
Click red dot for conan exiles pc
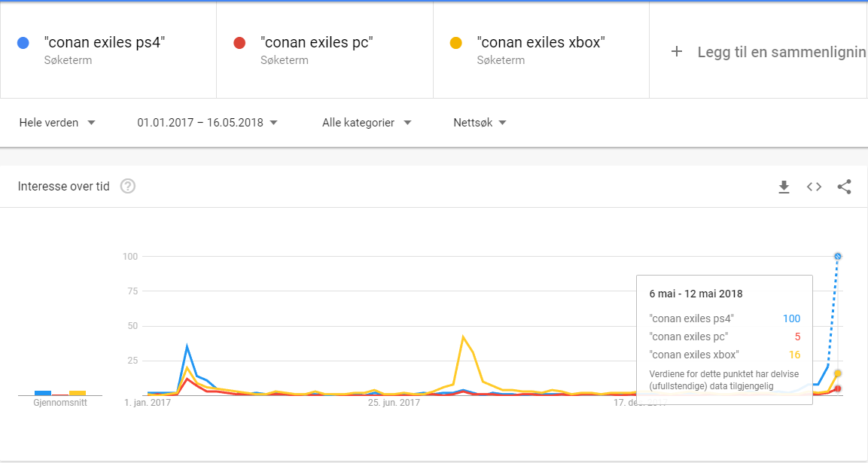tap(239, 43)
